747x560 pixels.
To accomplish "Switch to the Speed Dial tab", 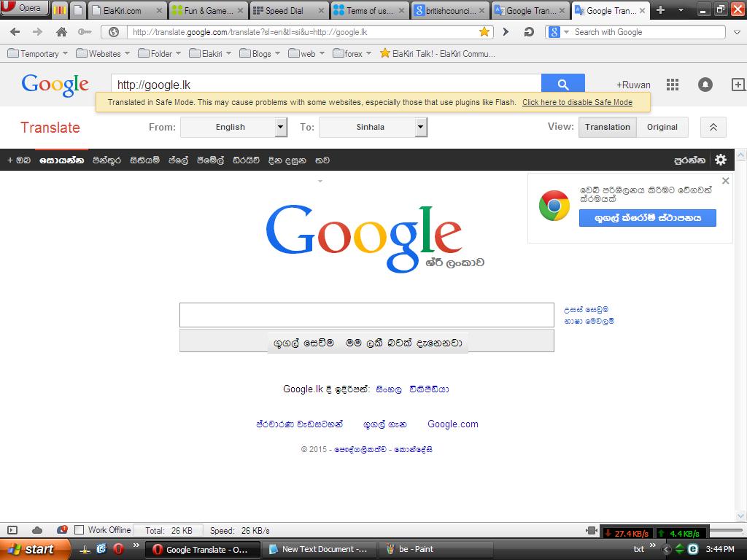I will click(x=289, y=10).
